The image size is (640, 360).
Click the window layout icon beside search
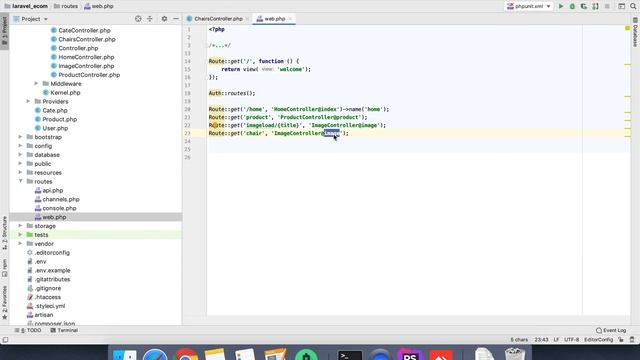click(621, 6)
